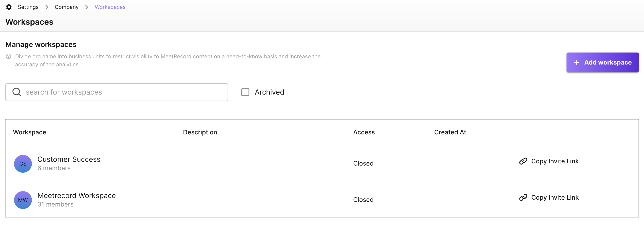Click plus icon on Add workspace
Image resolution: width=644 pixels, height=243 pixels.
coord(576,63)
